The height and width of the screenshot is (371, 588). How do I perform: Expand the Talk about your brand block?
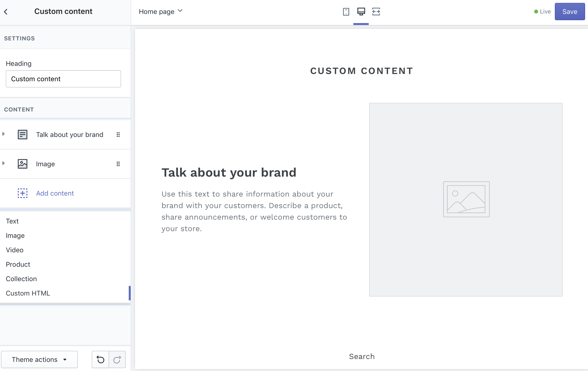click(4, 134)
